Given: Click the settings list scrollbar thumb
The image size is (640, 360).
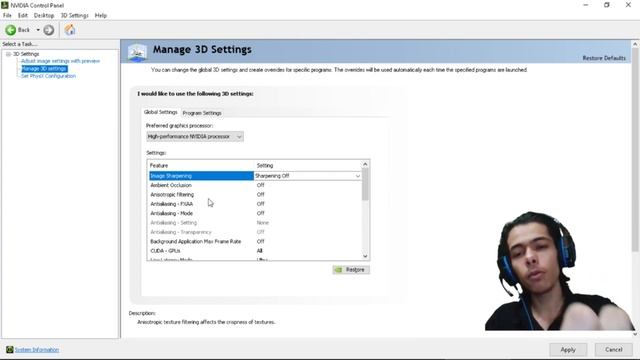Looking at the screenshot, I should [x=365, y=184].
